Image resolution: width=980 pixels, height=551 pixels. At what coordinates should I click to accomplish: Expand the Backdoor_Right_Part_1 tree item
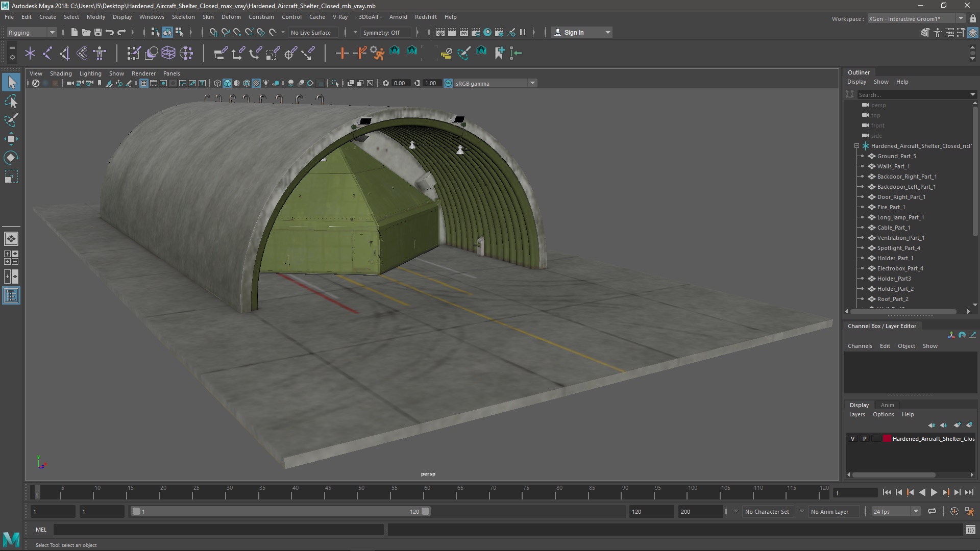(862, 176)
